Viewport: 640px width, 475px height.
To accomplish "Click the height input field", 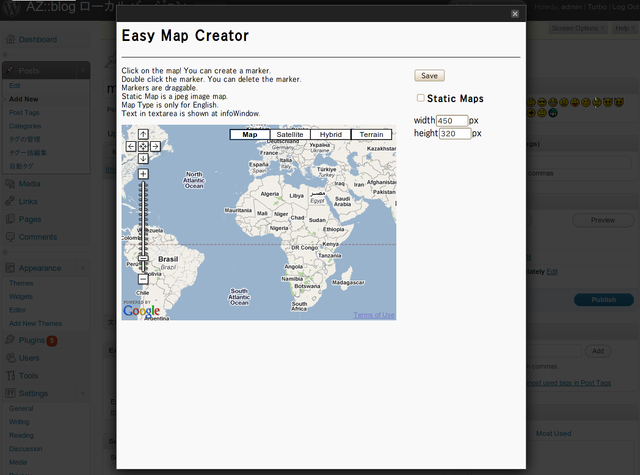I will [x=455, y=133].
